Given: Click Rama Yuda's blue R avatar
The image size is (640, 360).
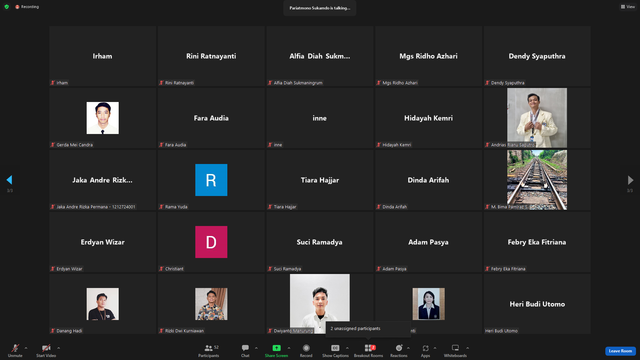Looking at the screenshot, I should point(211,180).
